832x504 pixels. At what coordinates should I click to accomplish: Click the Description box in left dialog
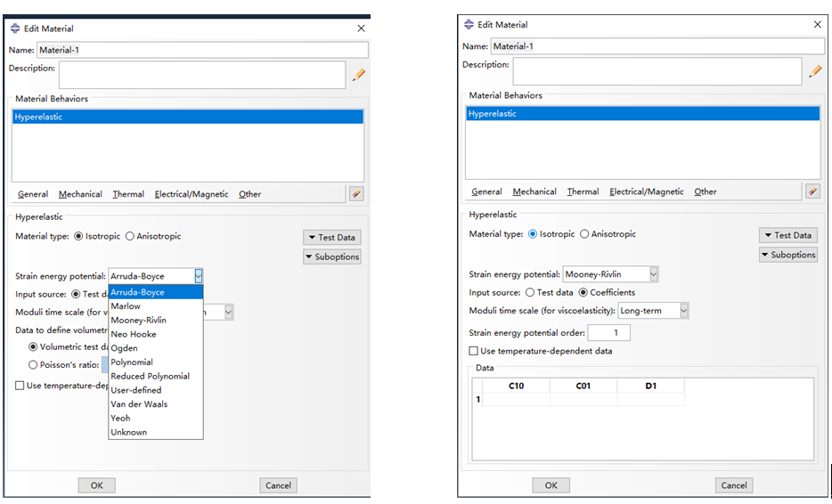(202, 75)
